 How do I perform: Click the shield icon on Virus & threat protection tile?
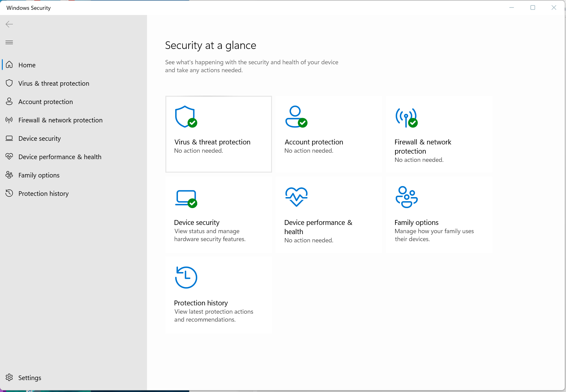[186, 117]
